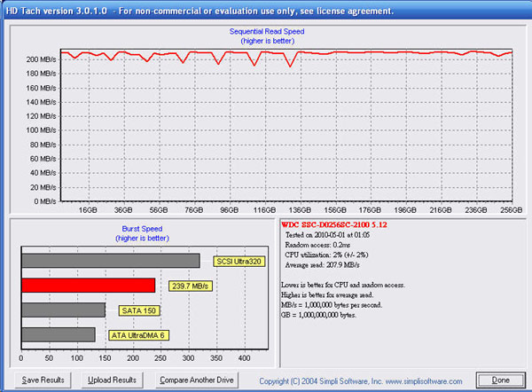This screenshot has height=392, width=532.
Task: Close the results with Done
Action: [499, 380]
